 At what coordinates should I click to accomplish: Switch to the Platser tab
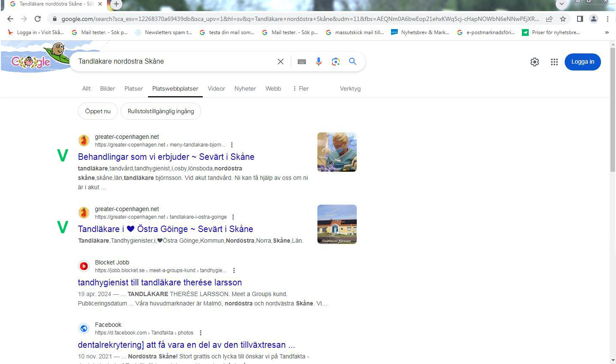point(133,88)
